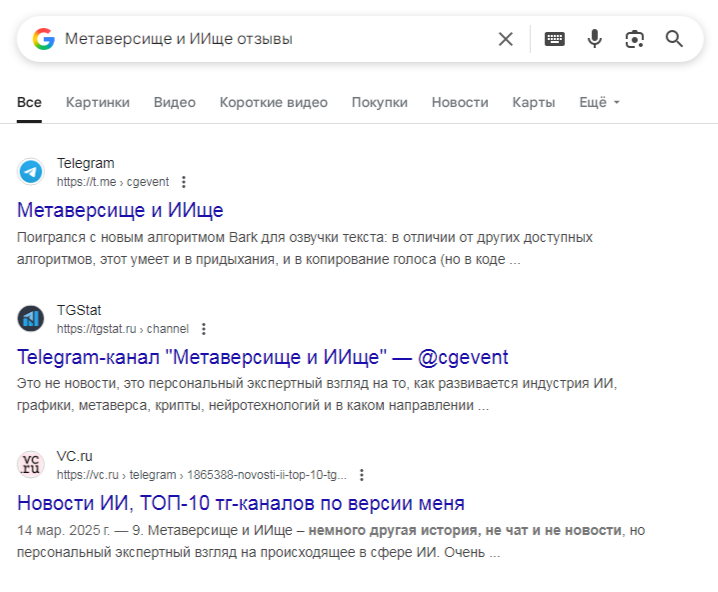The height and width of the screenshot is (592, 718).
Task: Open more options for VC.ru result
Action: coord(362,475)
